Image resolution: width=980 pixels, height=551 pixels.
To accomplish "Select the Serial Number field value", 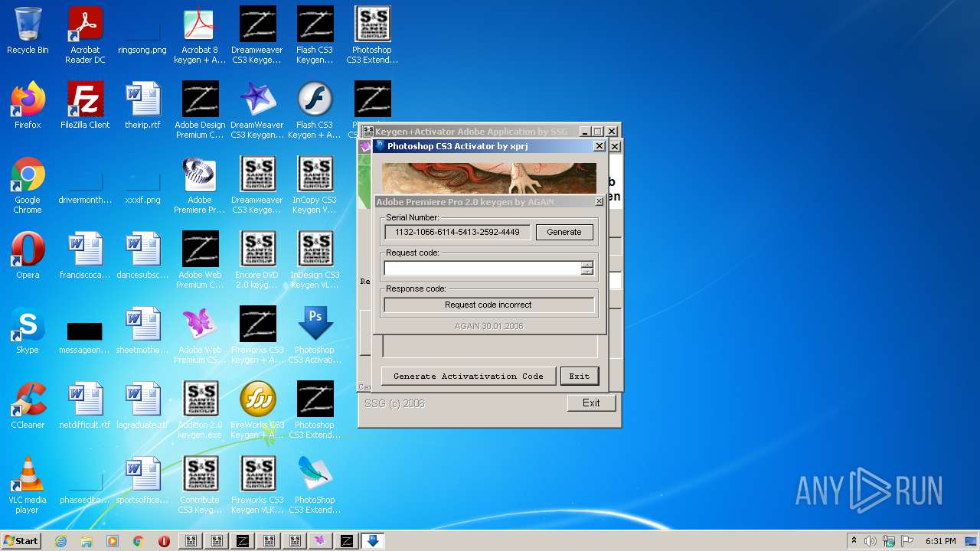I will point(457,232).
